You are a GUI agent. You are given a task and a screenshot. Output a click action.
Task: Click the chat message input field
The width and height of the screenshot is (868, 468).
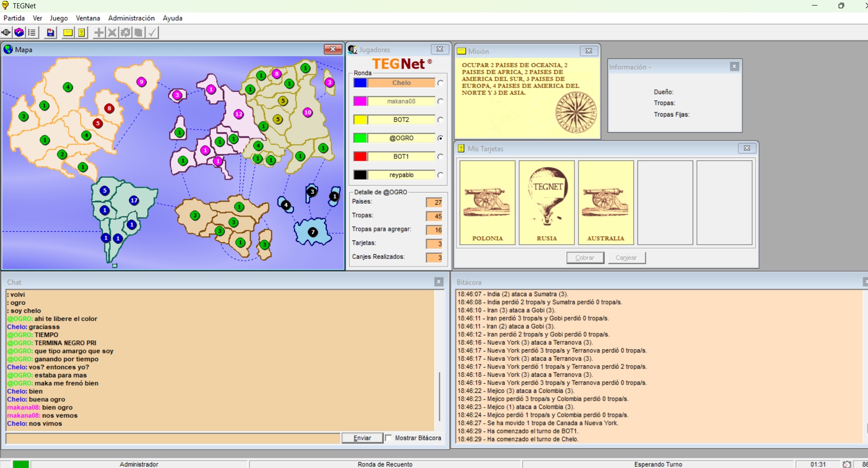click(x=173, y=438)
